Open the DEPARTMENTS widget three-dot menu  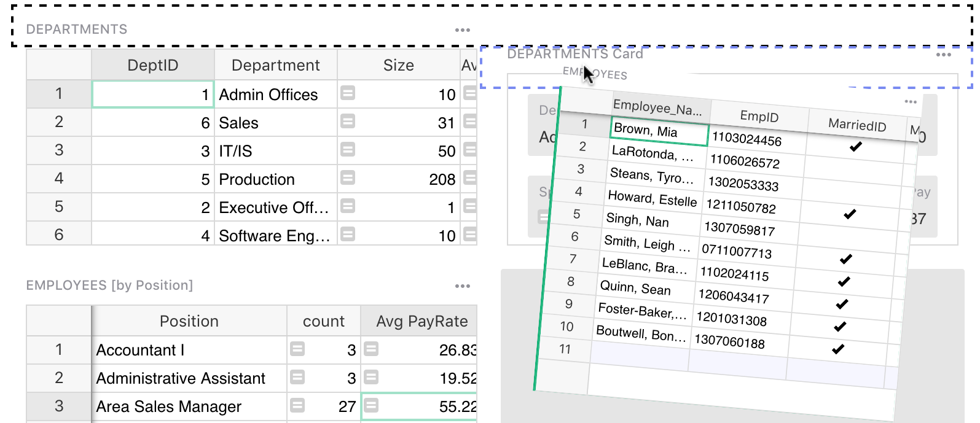[462, 30]
